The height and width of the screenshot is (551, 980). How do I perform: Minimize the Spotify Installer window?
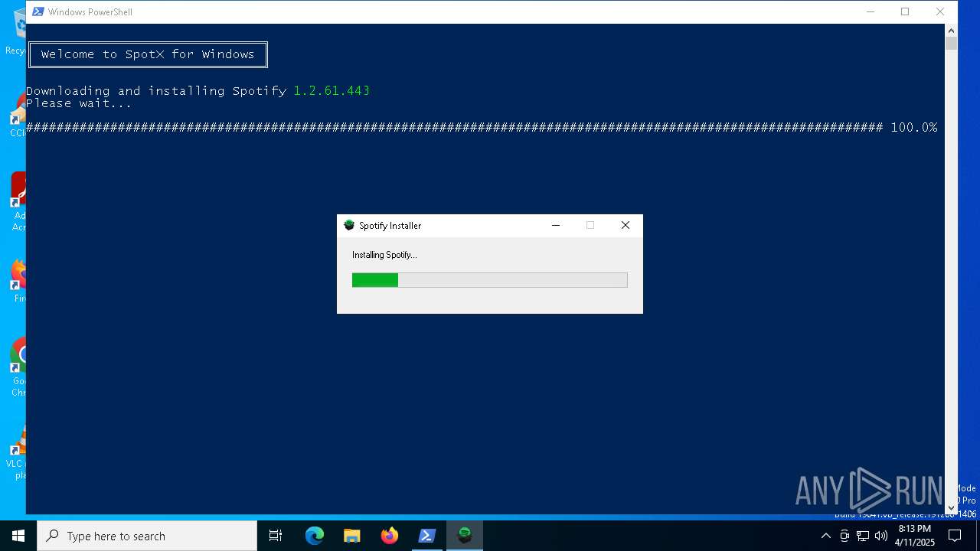click(556, 225)
